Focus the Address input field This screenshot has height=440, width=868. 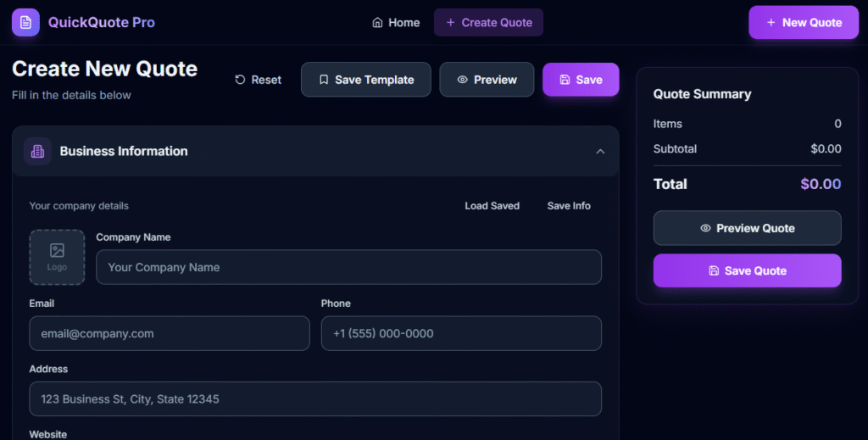click(x=315, y=399)
